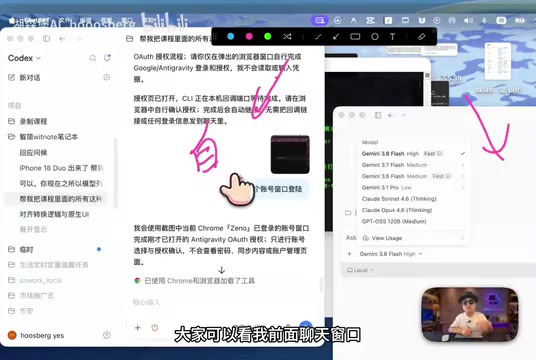Click the circular icon beside hoosberg yes

(107, 335)
